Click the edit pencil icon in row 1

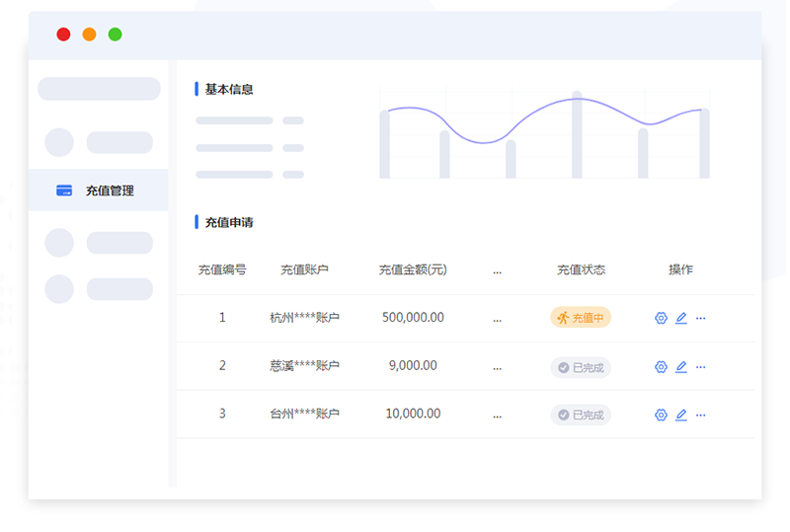click(x=680, y=318)
